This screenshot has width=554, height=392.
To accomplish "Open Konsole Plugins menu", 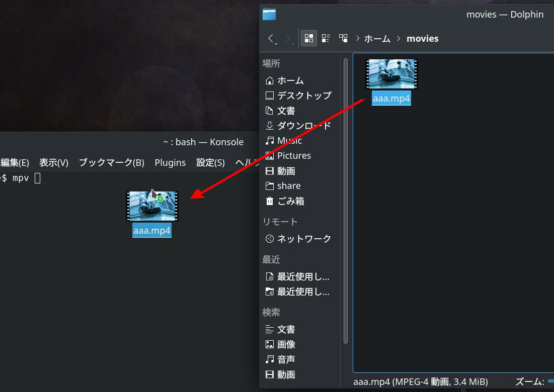I will [170, 163].
